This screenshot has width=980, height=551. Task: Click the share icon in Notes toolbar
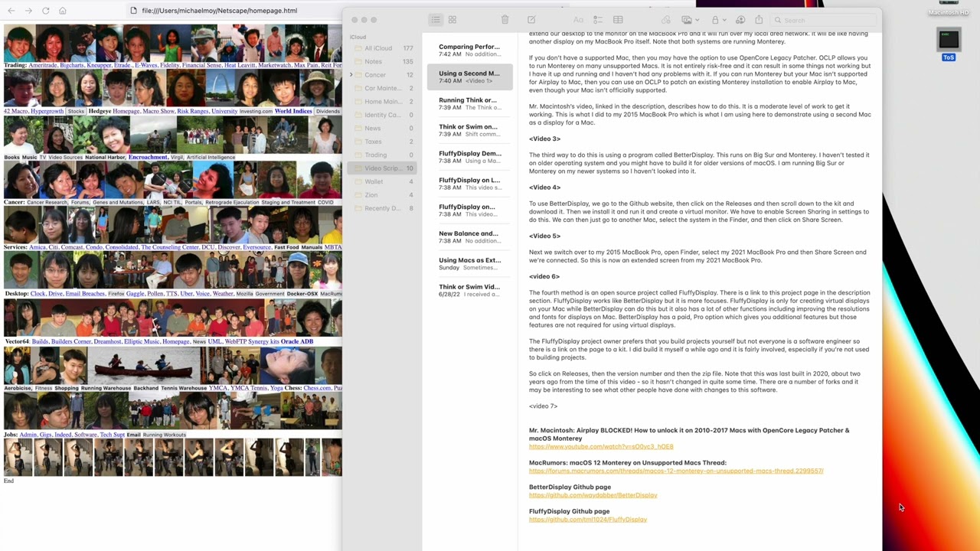point(759,20)
